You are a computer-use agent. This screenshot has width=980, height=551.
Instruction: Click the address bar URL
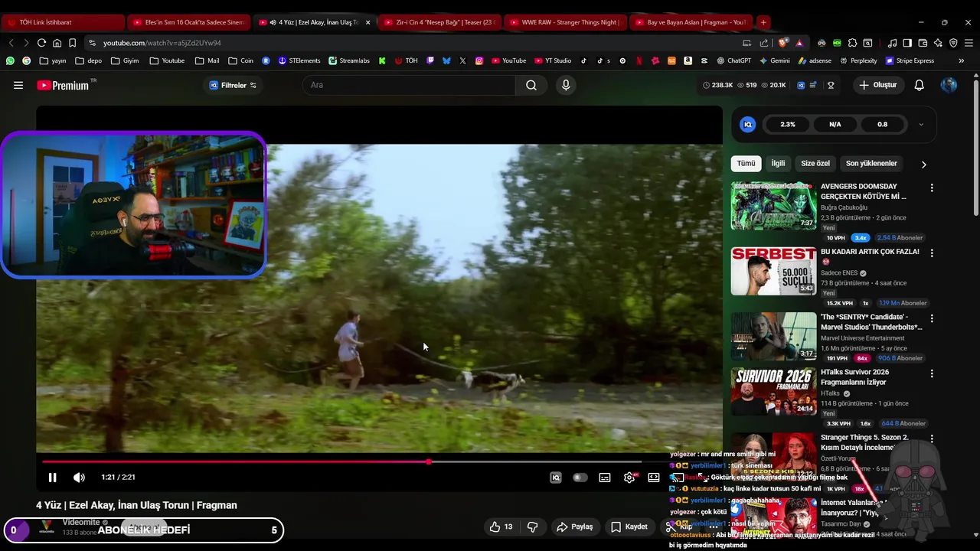(x=162, y=43)
